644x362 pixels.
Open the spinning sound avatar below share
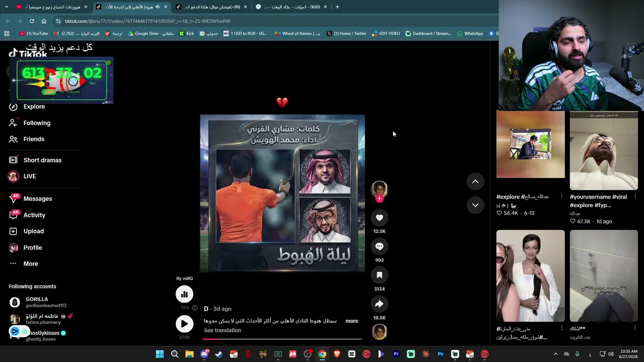(379, 332)
